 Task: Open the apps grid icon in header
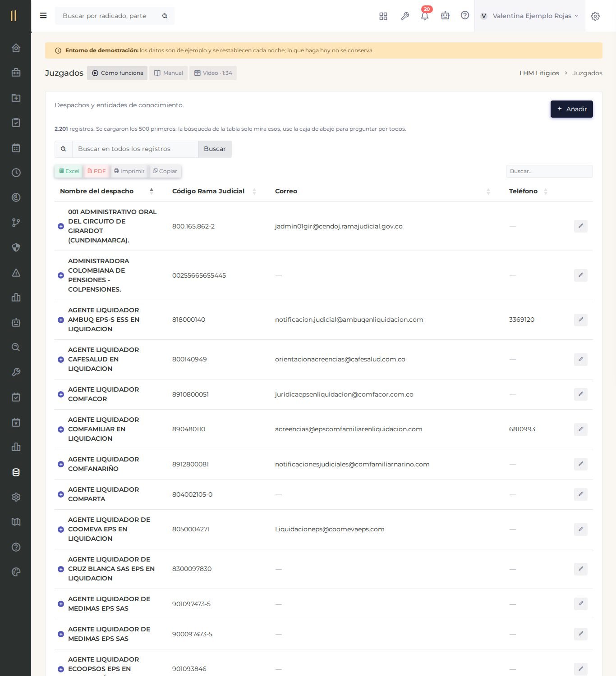tap(383, 16)
